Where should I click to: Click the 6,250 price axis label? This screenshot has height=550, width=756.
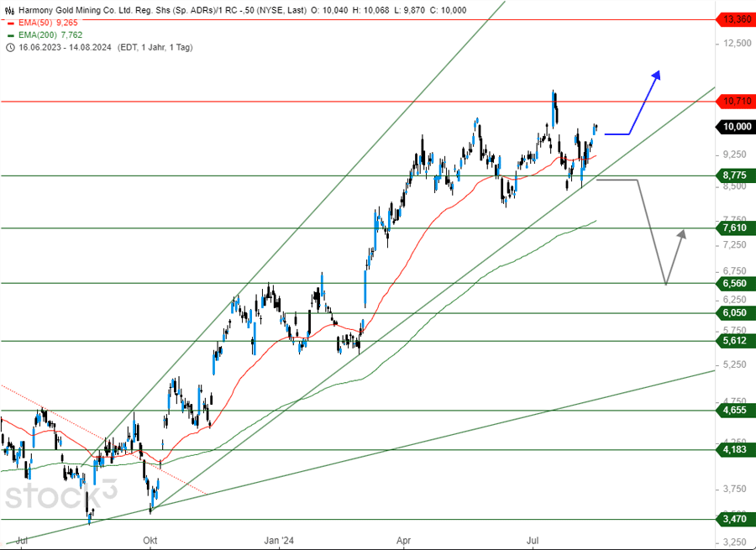(737, 300)
